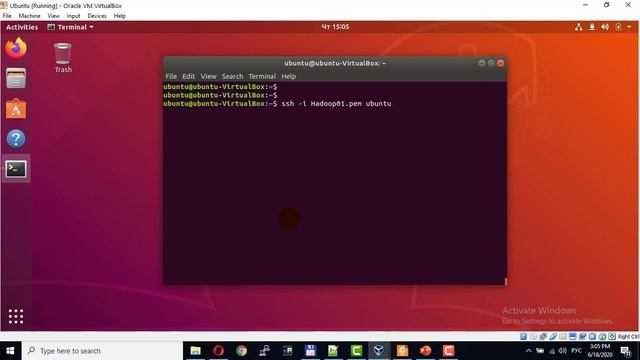Open File Explorer from the taskbar
This screenshot has width=640, height=360.
point(196,351)
